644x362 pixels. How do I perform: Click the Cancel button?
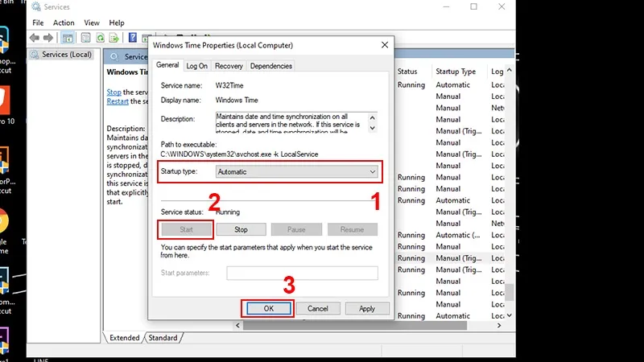coord(317,308)
